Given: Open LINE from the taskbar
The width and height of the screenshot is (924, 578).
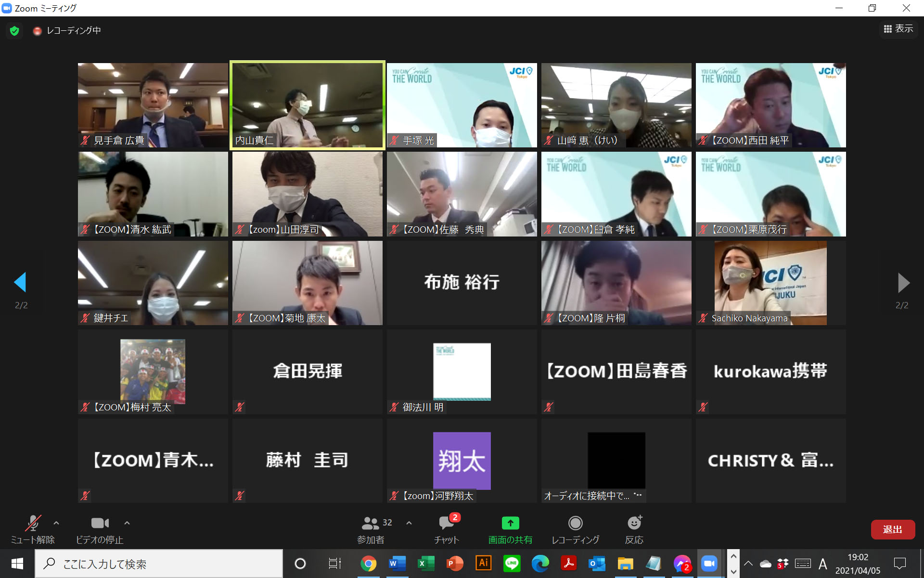Looking at the screenshot, I should pos(512,564).
